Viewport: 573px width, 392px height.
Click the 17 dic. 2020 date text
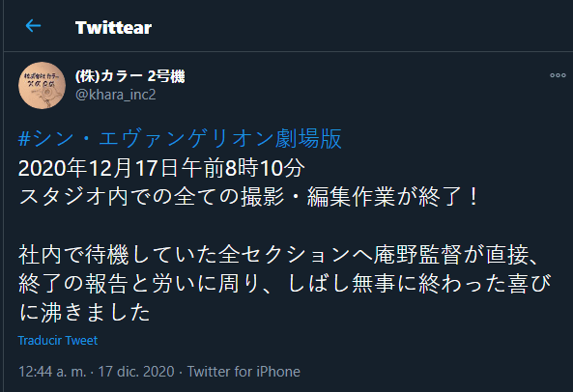pos(136,372)
